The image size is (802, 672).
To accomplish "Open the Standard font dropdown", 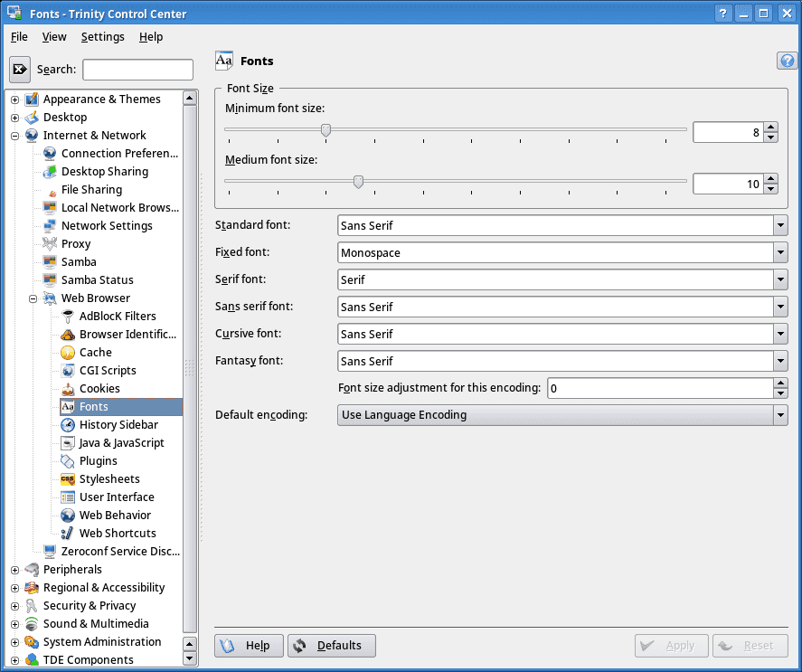I will pyautogui.click(x=780, y=225).
